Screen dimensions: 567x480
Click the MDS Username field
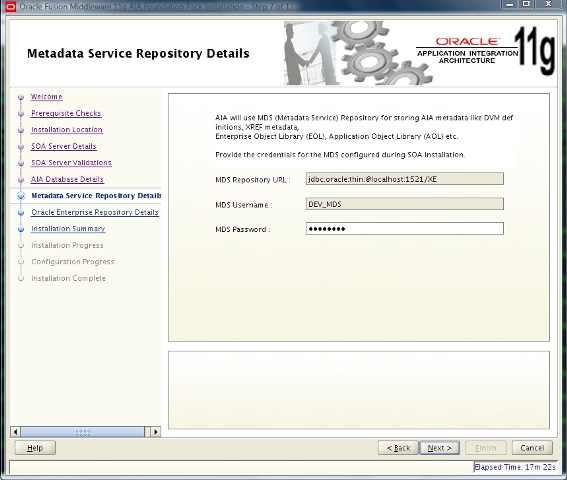(x=405, y=204)
